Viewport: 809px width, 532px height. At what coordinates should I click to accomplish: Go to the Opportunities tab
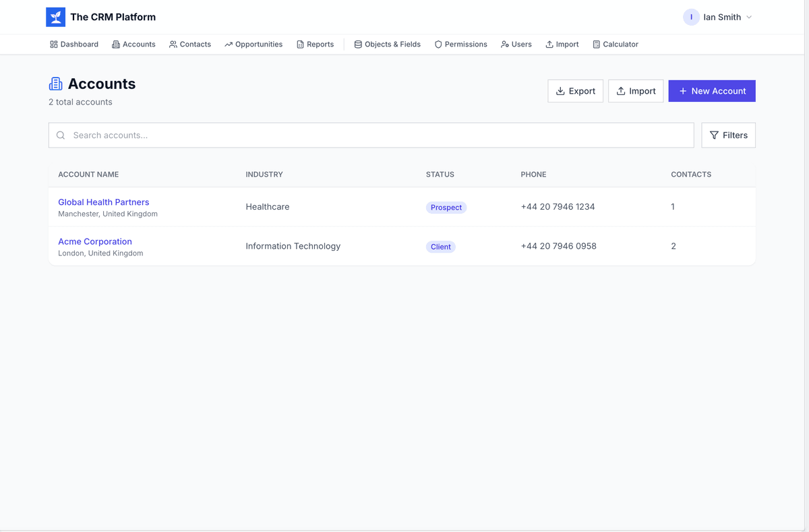tap(253, 45)
